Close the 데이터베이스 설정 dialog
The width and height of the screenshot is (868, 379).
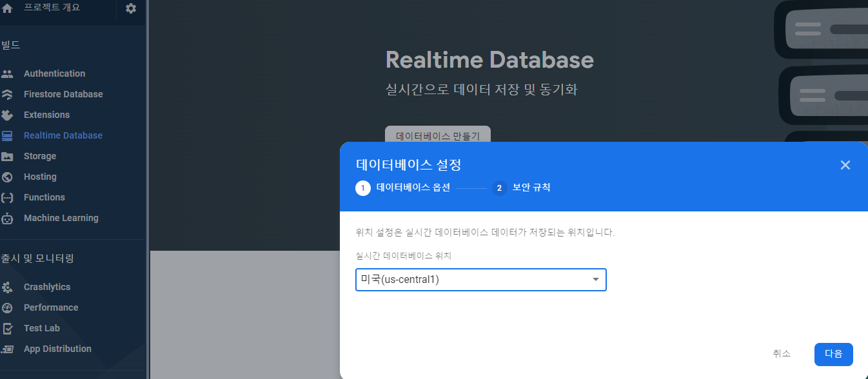(845, 165)
